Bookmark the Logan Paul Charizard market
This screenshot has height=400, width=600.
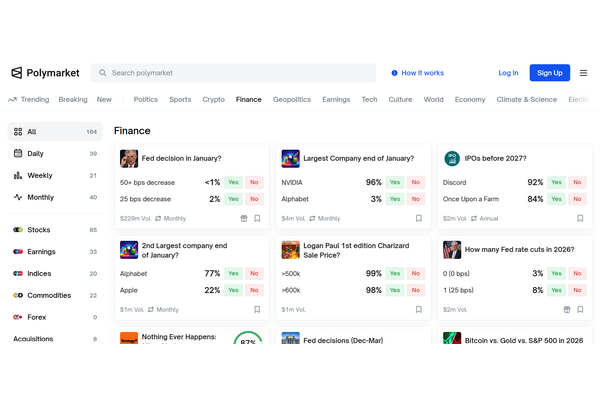418,310
